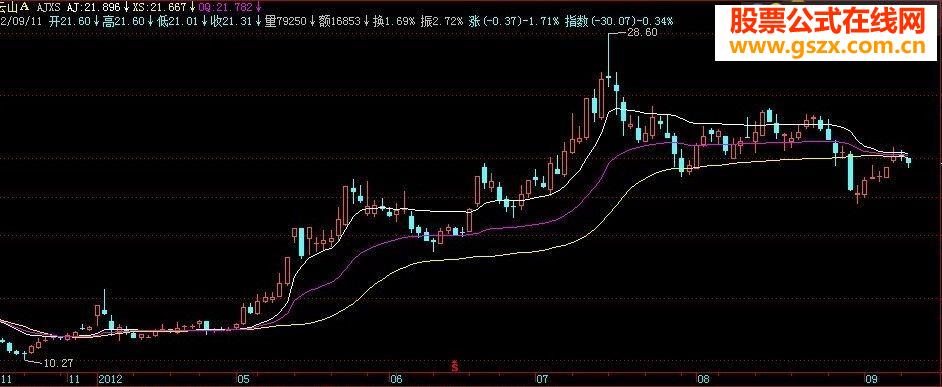Select the AJ:21.896 indicator value

93,8
